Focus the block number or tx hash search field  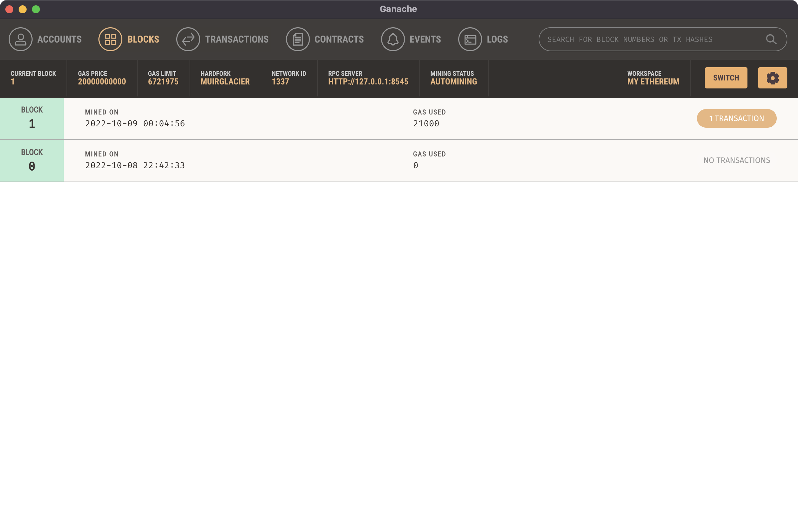point(663,39)
